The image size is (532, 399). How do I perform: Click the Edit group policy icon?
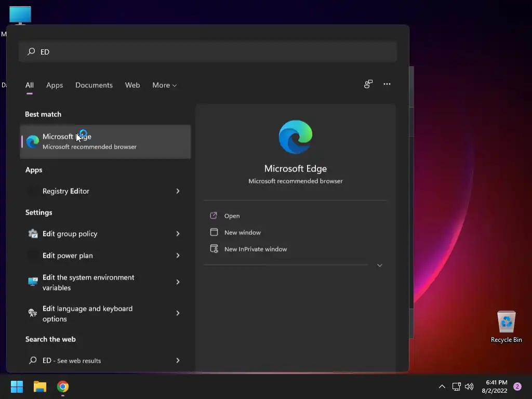(x=33, y=234)
